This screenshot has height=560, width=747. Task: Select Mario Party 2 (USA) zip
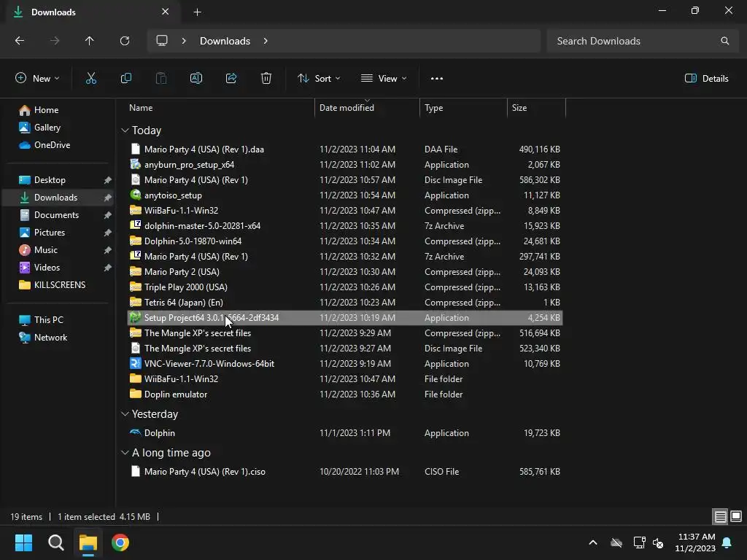click(345, 272)
